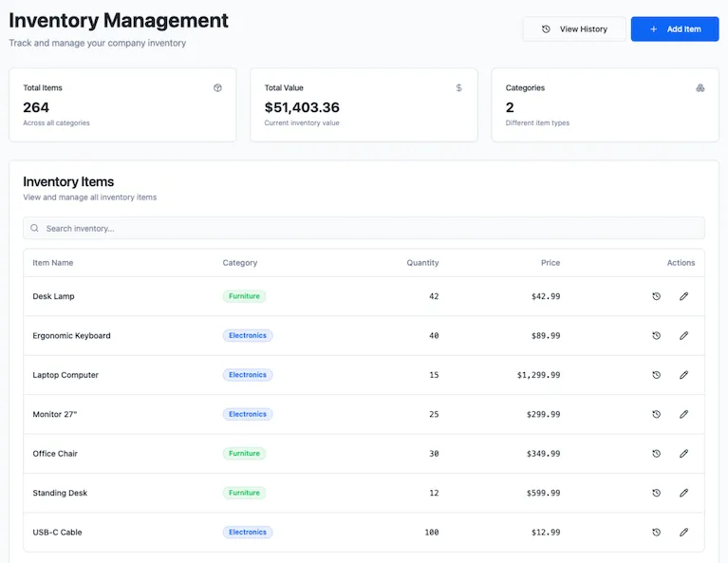View Standing Desk history icon
Screen dimensions: 728x563
[656, 493]
